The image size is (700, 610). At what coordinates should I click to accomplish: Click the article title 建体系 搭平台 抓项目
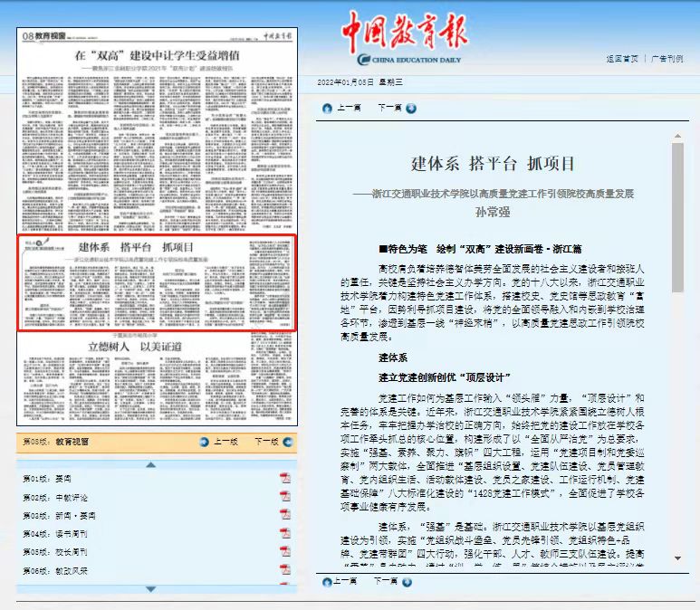pyautogui.click(x=493, y=164)
